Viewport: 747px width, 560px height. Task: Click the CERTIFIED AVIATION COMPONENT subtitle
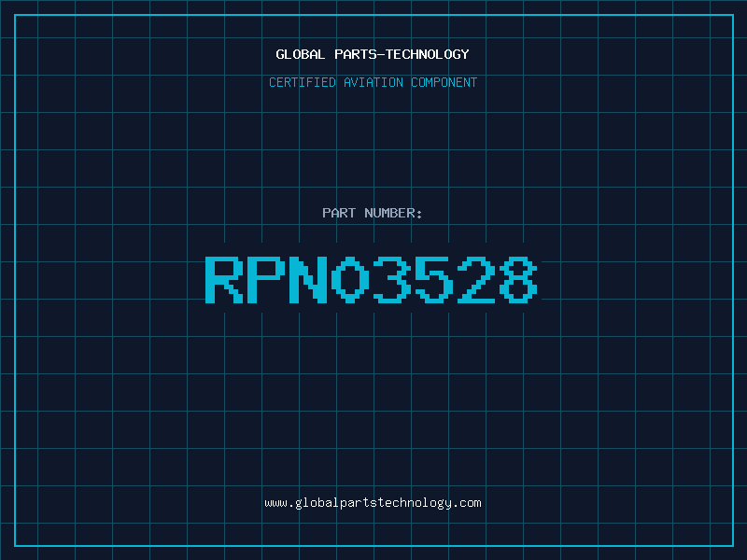(373, 82)
